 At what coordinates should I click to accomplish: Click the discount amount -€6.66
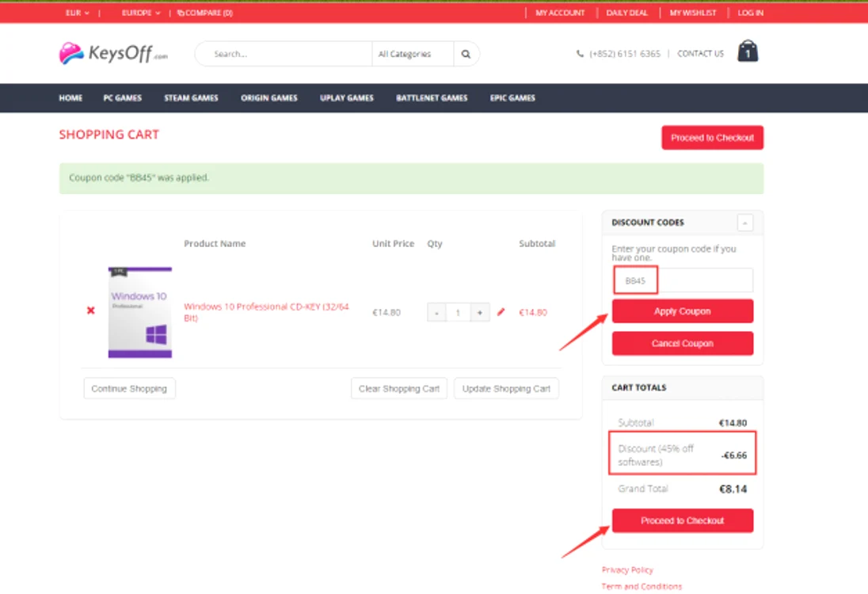click(x=734, y=455)
